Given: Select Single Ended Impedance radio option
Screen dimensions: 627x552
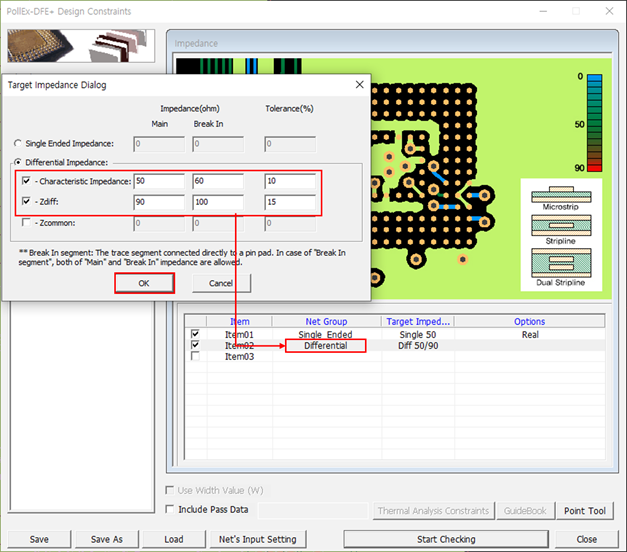Looking at the screenshot, I should (x=17, y=144).
